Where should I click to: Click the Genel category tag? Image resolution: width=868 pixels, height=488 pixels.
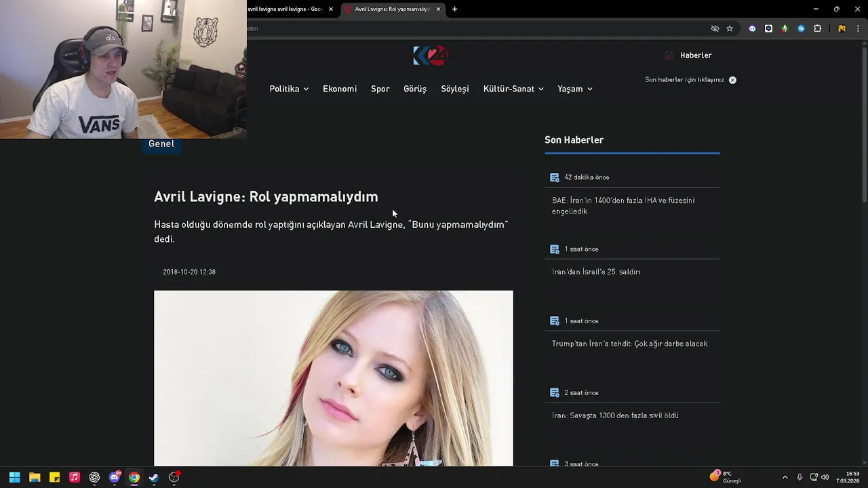pyautogui.click(x=161, y=144)
